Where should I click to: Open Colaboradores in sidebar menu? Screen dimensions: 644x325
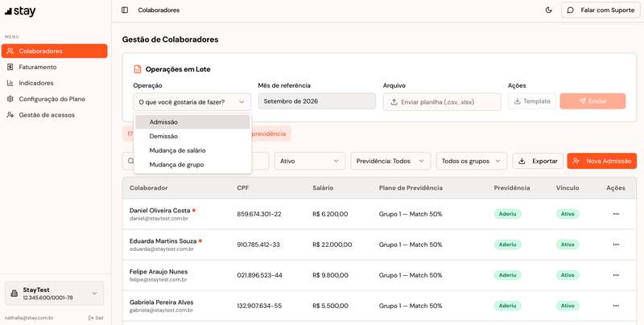pos(54,51)
